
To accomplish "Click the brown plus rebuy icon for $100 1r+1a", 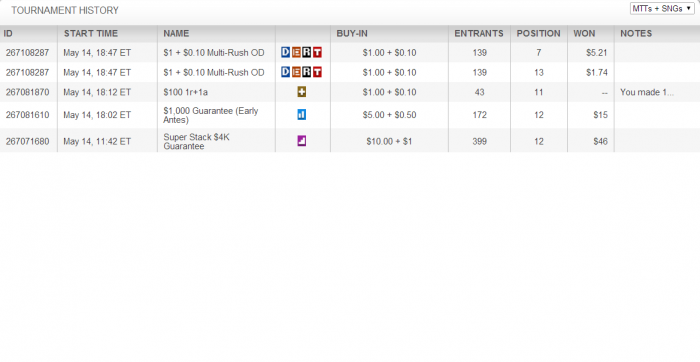I will pyautogui.click(x=302, y=92).
